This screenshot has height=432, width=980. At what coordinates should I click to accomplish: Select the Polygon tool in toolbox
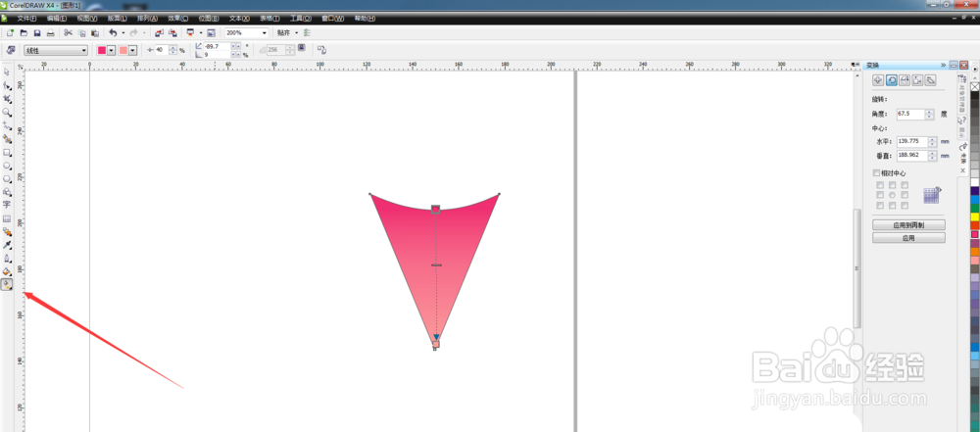coord(7,179)
